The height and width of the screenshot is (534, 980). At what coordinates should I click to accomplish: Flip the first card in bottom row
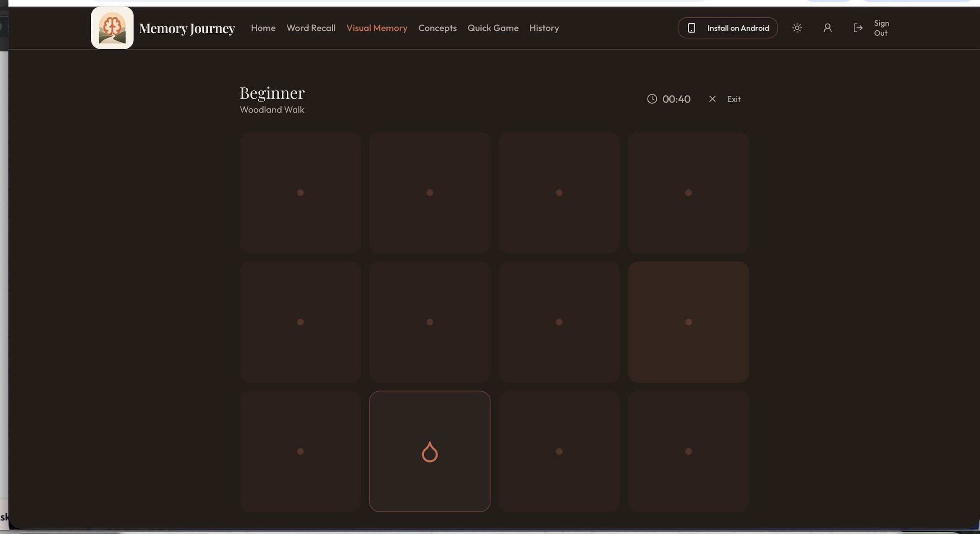pos(300,451)
